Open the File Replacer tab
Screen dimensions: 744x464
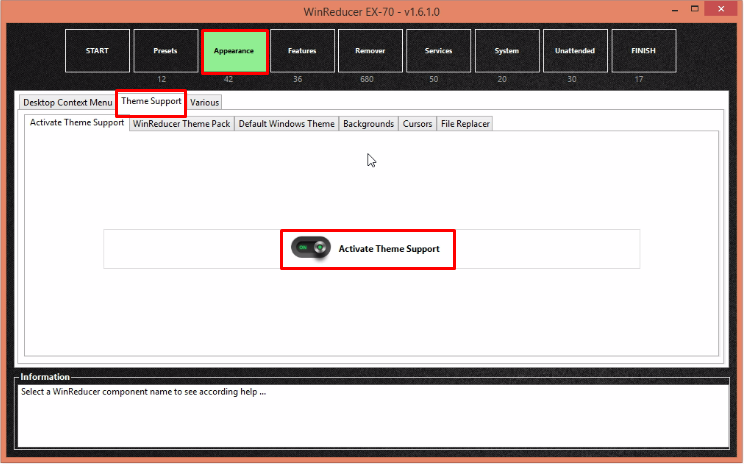point(465,124)
